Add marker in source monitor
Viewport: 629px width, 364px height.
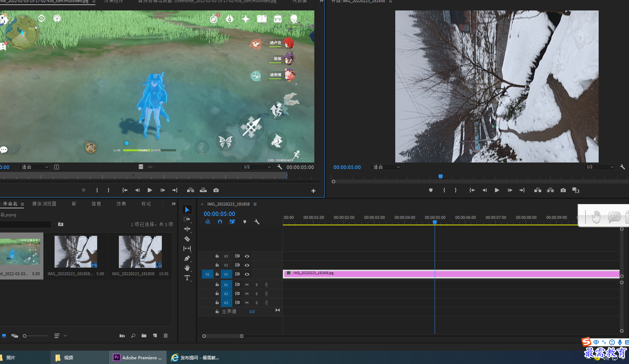point(83,190)
